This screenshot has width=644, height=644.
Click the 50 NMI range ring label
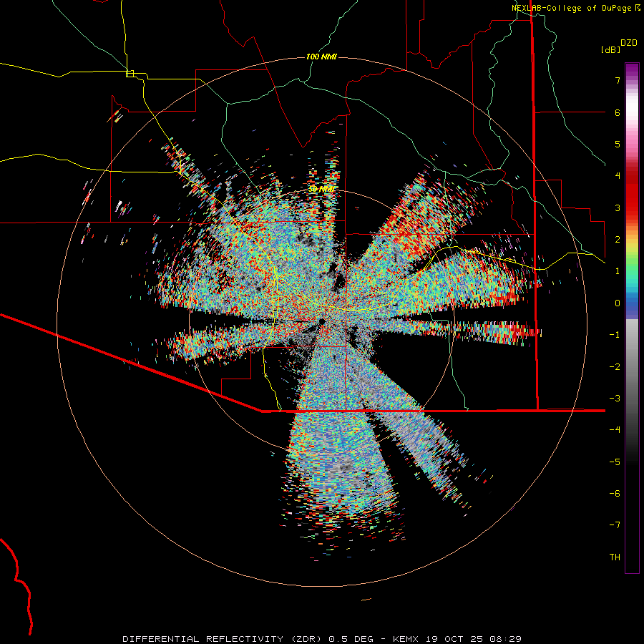[x=321, y=190]
